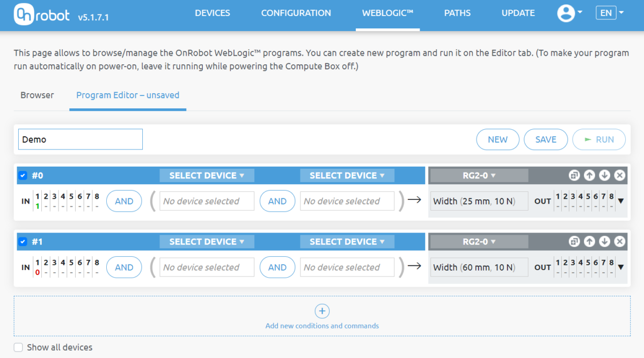Open the CONFIGURATION page
The height and width of the screenshot is (358, 644).
click(296, 13)
